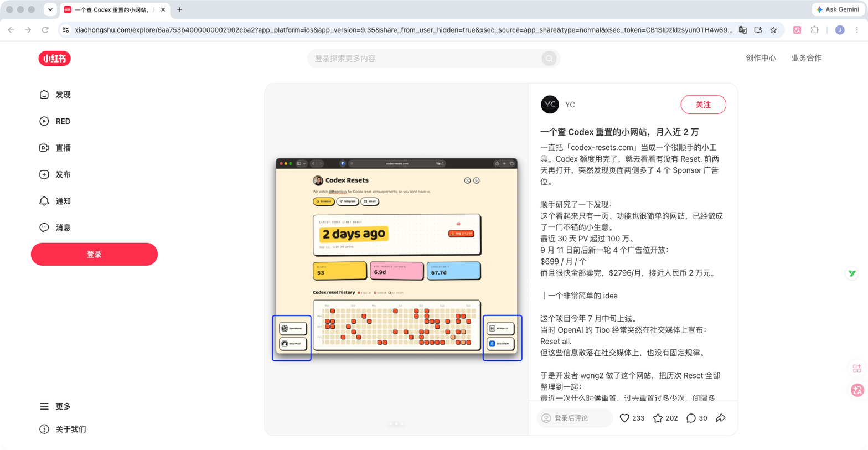The height and width of the screenshot is (450, 868).
Task: Click the line 一个非常简单的 idea
Action: tap(579, 296)
